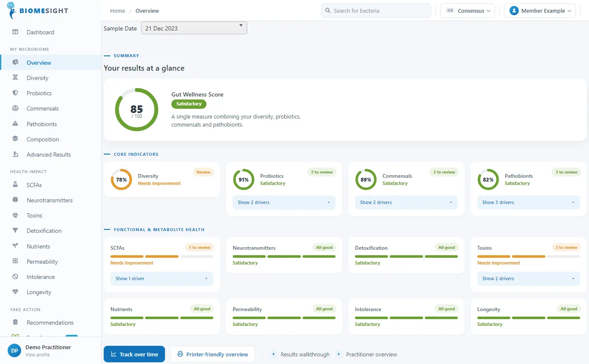The width and height of the screenshot is (589, 364).
Task: Click the Nutrients card title
Action: point(121,309)
